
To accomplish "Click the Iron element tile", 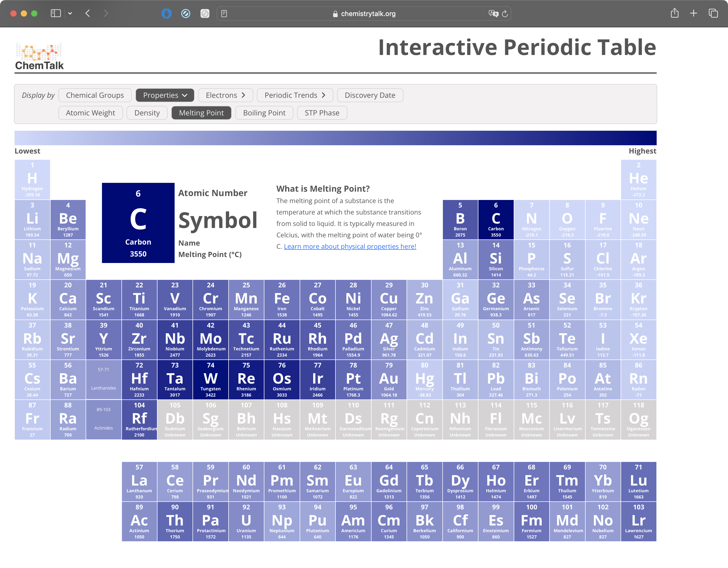I will point(282,300).
